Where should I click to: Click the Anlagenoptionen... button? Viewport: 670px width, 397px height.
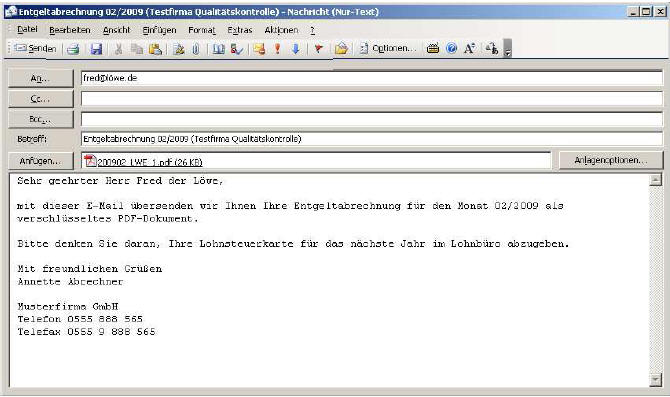tap(611, 160)
